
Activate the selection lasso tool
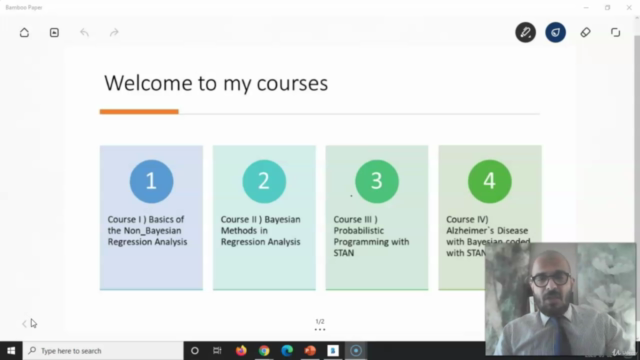616,32
